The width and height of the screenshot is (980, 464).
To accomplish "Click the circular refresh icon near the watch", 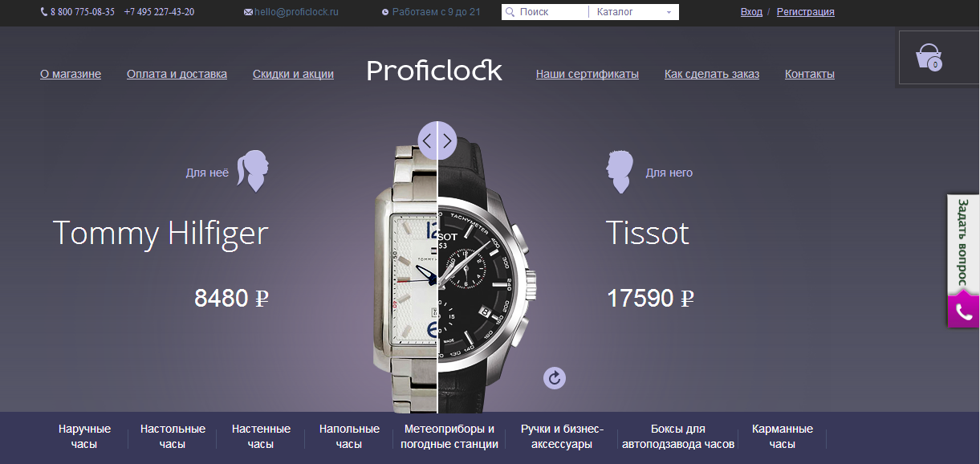I will coord(555,378).
